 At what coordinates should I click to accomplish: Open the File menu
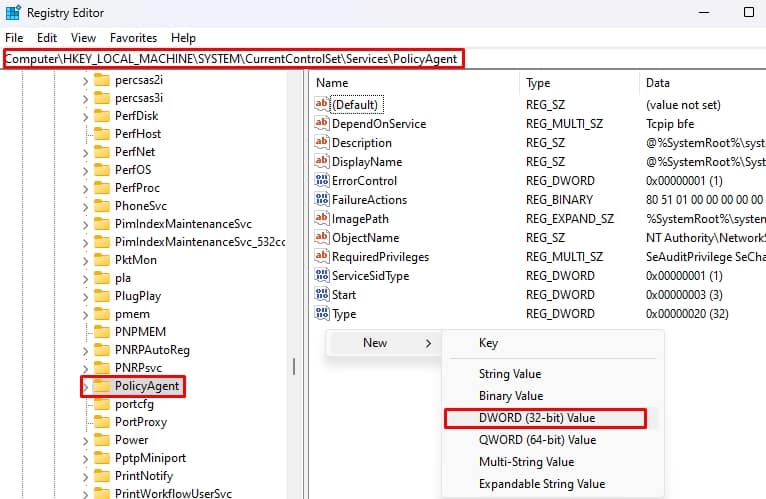pos(14,38)
